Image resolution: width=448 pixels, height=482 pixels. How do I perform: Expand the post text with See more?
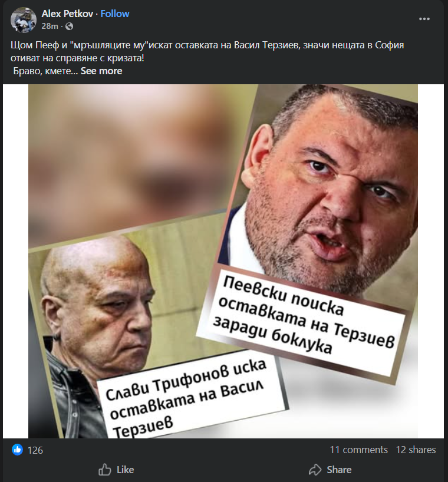click(x=101, y=71)
